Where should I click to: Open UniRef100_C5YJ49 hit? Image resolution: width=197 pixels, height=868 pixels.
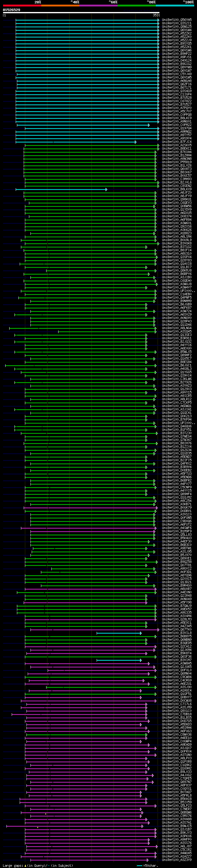tap(177, 74)
